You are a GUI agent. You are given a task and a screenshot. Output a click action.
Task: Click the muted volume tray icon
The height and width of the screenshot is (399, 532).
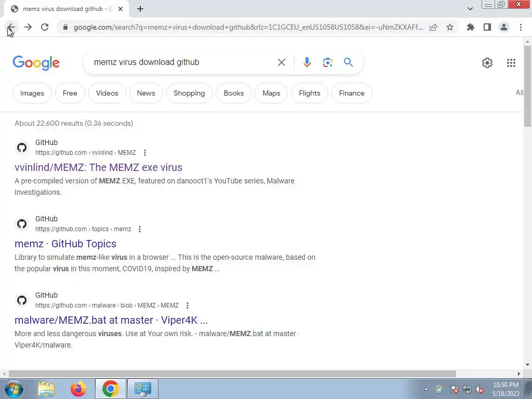coord(480,389)
